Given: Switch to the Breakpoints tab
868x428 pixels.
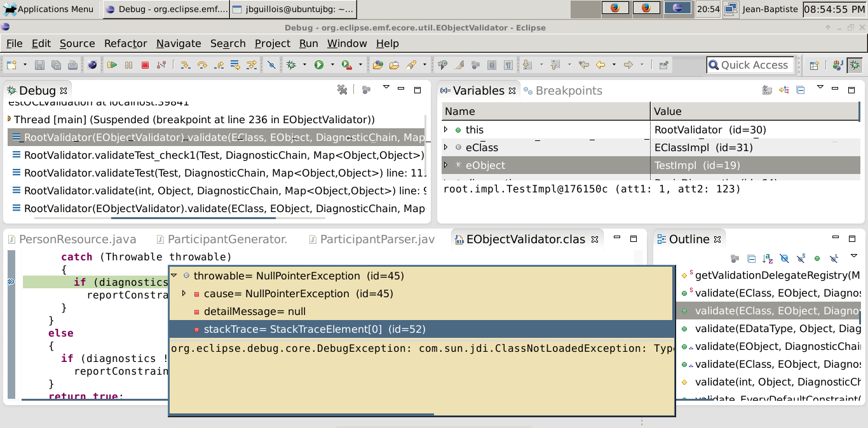Looking at the screenshot, I should pos(568,91).
